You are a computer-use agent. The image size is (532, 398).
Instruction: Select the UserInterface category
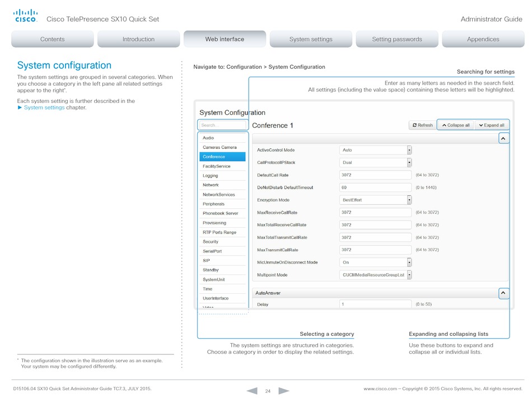tap(222, 298)
